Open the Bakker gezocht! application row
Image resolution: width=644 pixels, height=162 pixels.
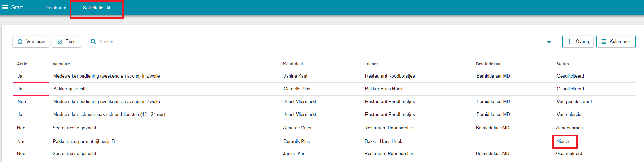click(325, 89)
